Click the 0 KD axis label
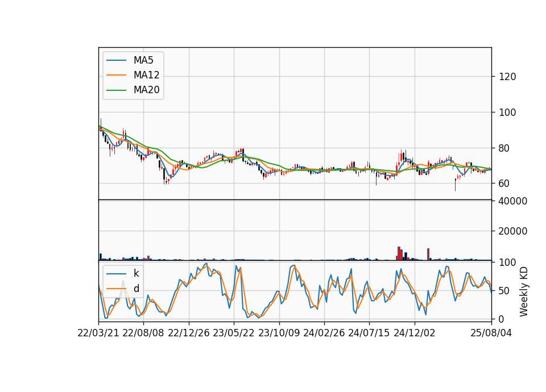The width and height of the screenshot is (546, 392). (x=502, y=319)
